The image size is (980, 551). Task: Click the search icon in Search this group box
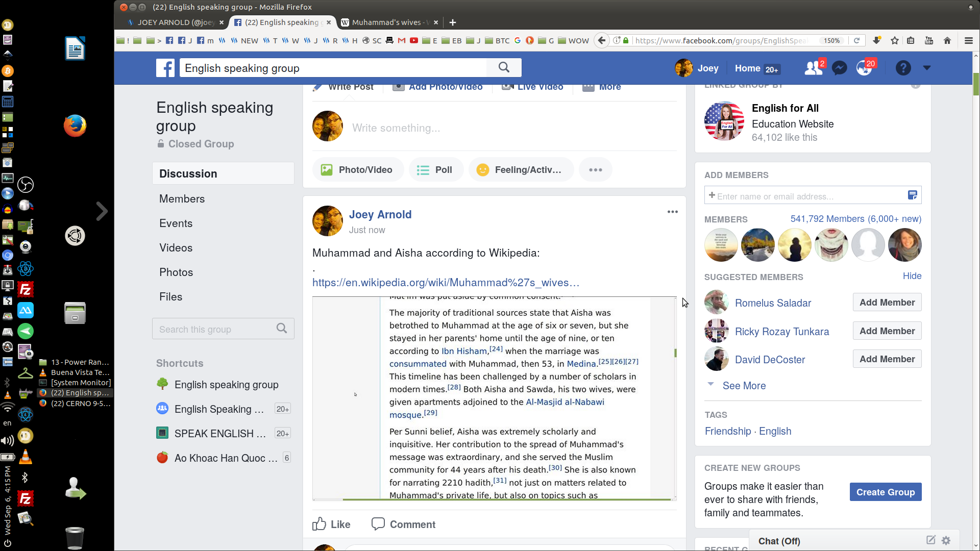click(x=282, y=329)
